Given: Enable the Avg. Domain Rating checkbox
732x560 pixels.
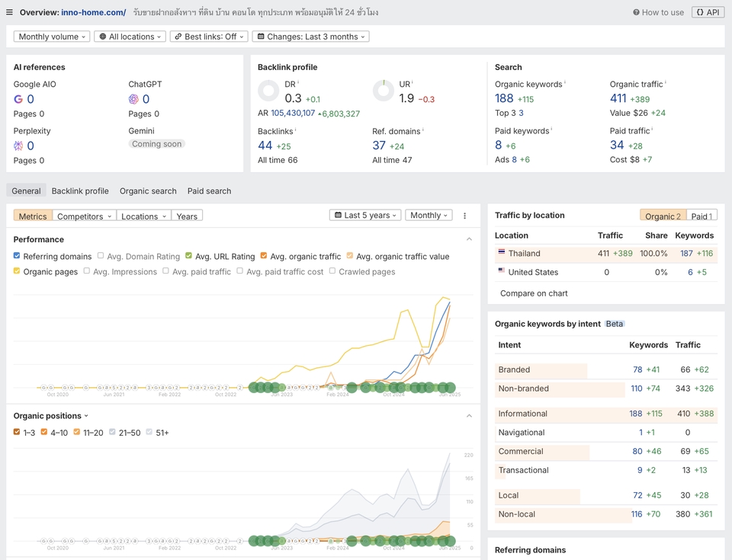Looking at the screenshot, I should tap(100, 256).
